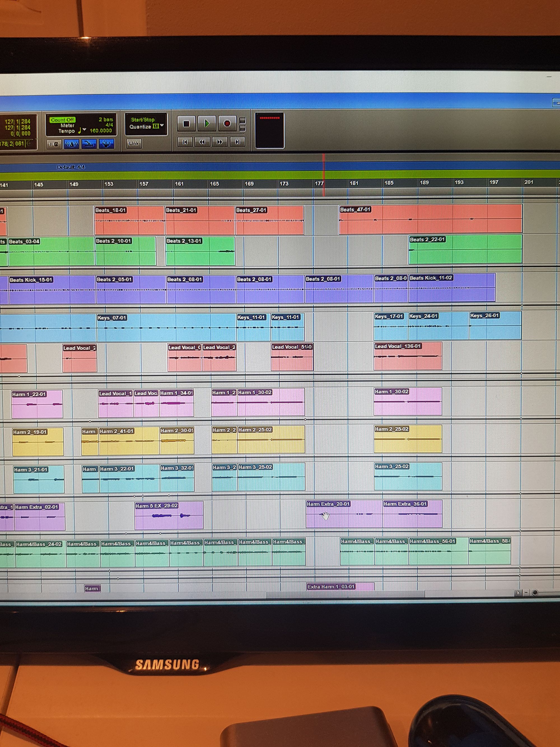Click bar 181 on the ruler
This screenshot has width=560, height=747.
pos(354,183)
